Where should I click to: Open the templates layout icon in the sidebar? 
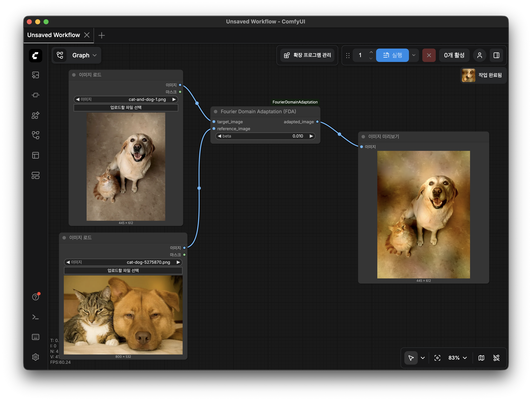[36, 155]
